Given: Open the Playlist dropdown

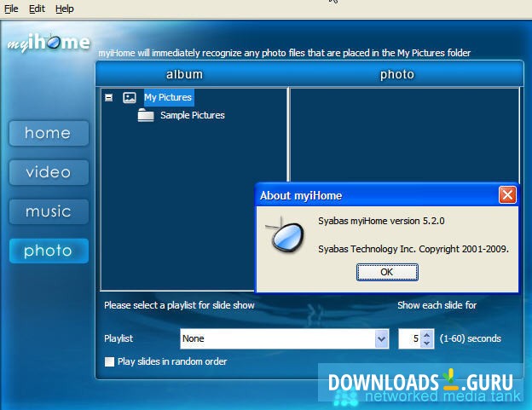Looking at the screenshot, I should pos(284,338).
